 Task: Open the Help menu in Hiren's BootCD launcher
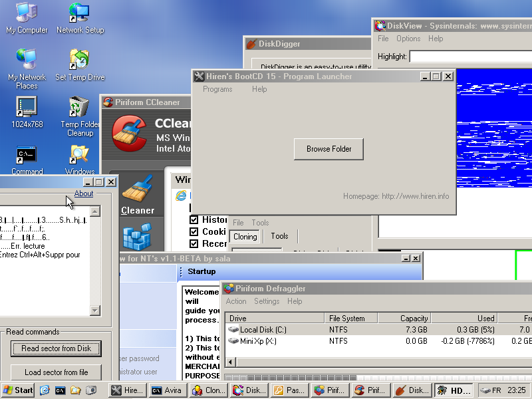[x=259, y=89]
